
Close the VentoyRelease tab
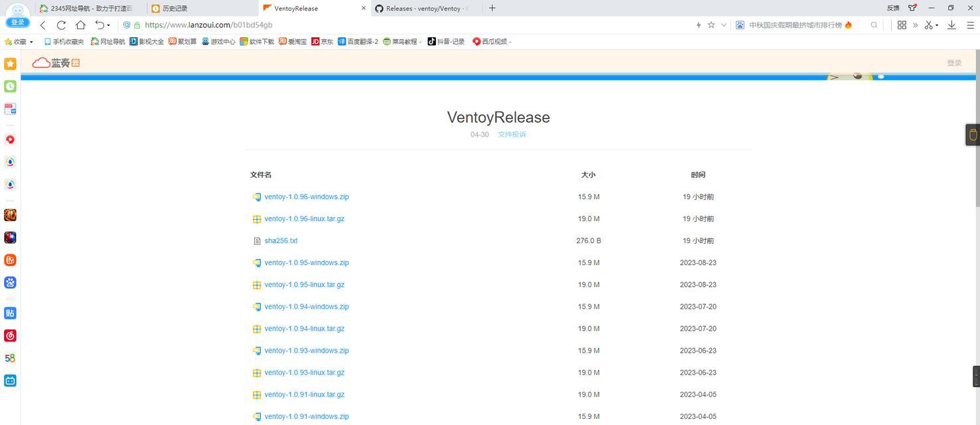pyautogui.click(x=364, y=8)
